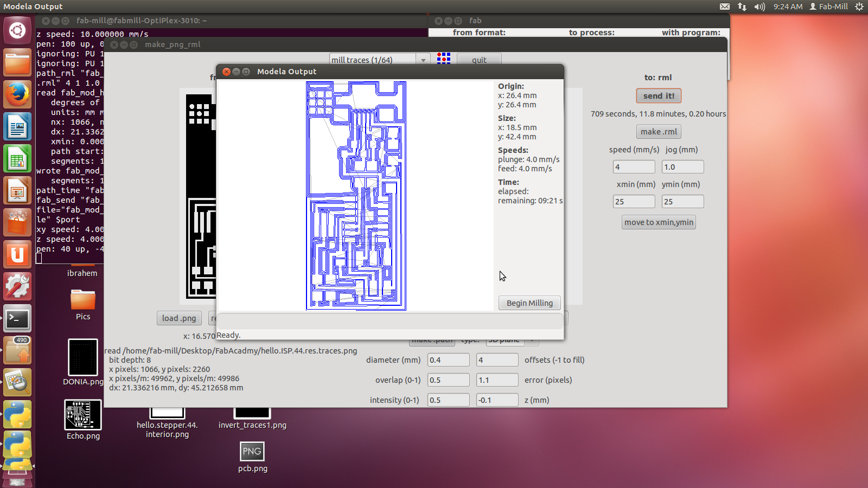This screenshot has height=488, width=868.
Task: Open System Settings wrench-and-gear icon
Action: tap(17, 286)
